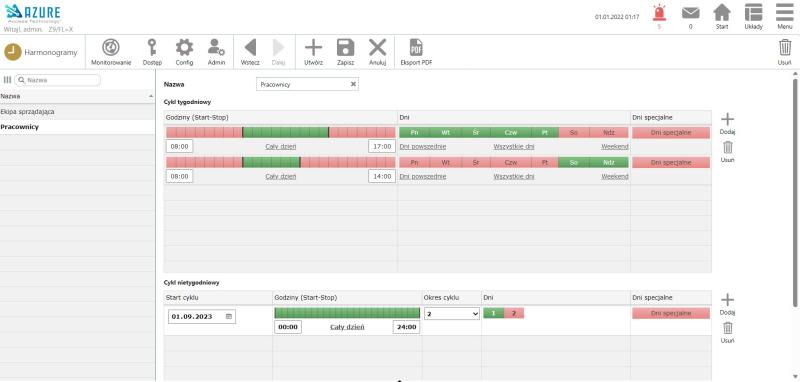800x382 pixels.
Task: Go forward with Dalej arrow
Action: click(x=278, y=52)
